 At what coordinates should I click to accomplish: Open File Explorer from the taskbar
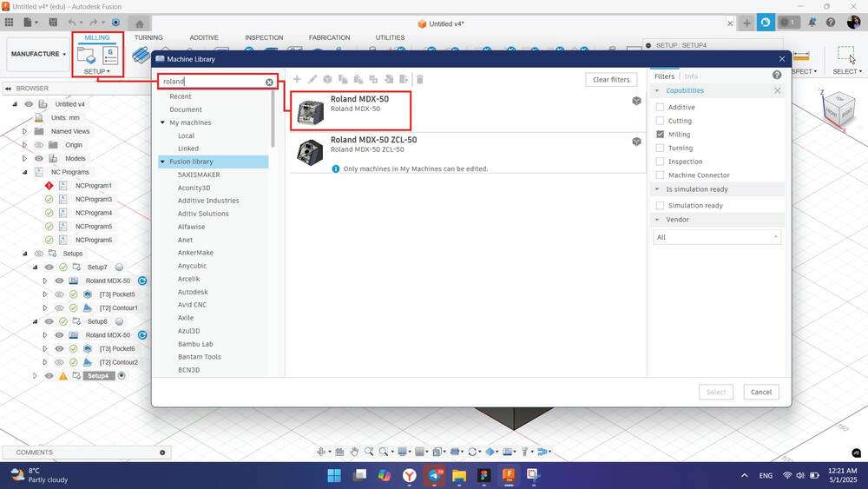(459, 475)
